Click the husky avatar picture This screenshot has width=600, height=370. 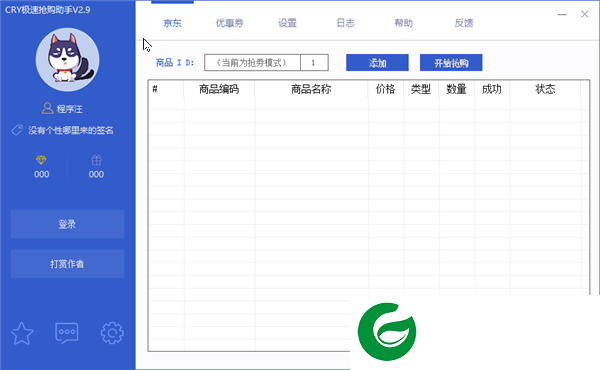click(68, 59)
